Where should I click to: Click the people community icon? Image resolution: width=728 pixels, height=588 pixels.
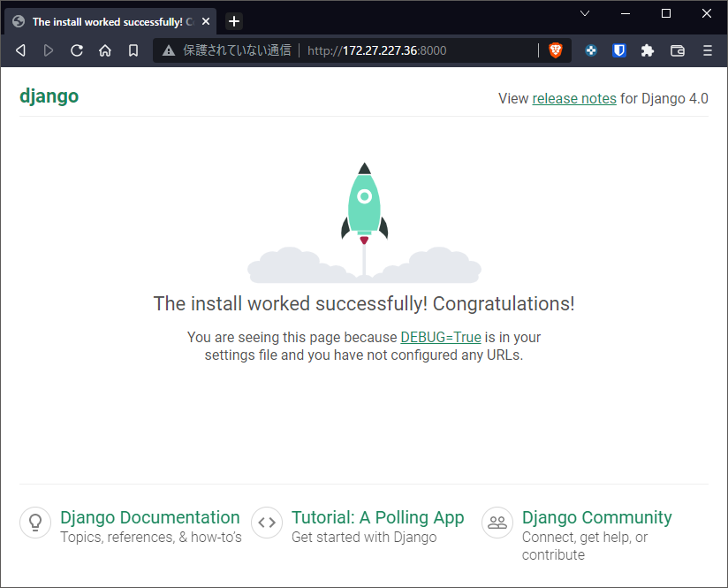[497, 523]
